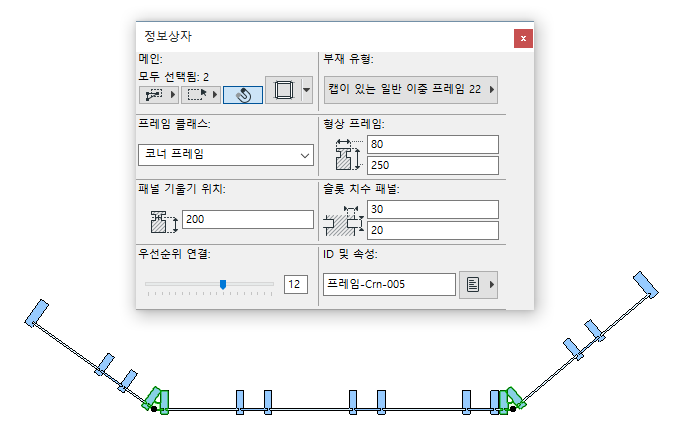Screen dimensions: 682x447
Task: Toggle the highlighted magnet button under 메인
Action: point(242,94)
